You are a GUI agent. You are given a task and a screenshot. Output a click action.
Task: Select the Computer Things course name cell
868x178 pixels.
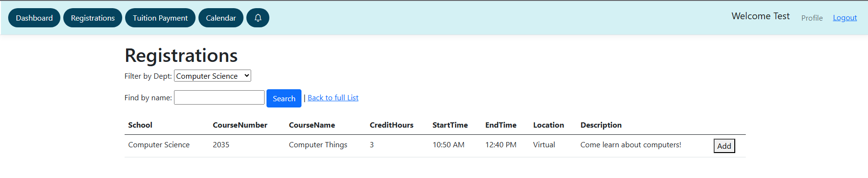click(x=318, y=145)
